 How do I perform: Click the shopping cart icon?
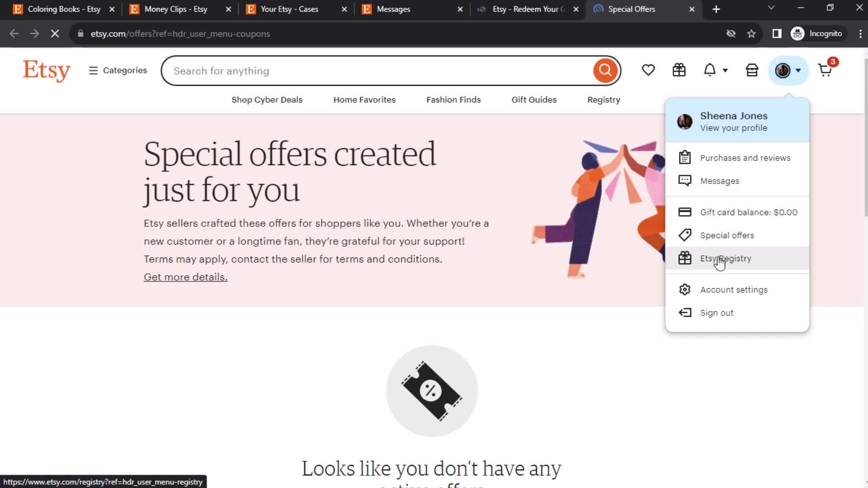[x=825, y=70]
